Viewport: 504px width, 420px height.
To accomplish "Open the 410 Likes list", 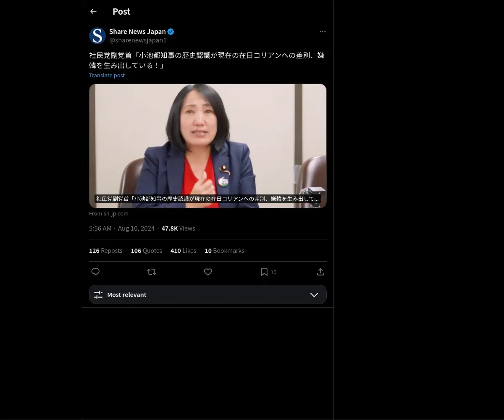I will click(x=183, y=250).
